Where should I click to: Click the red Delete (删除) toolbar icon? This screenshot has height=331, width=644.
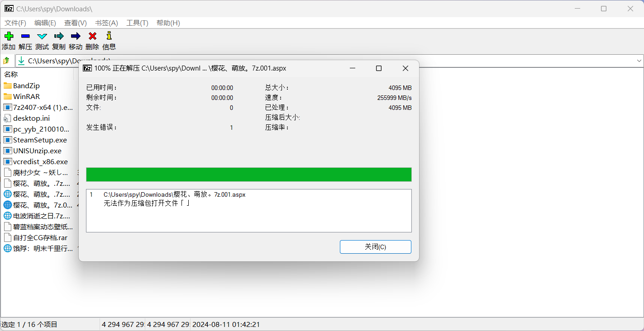(92, 36)
